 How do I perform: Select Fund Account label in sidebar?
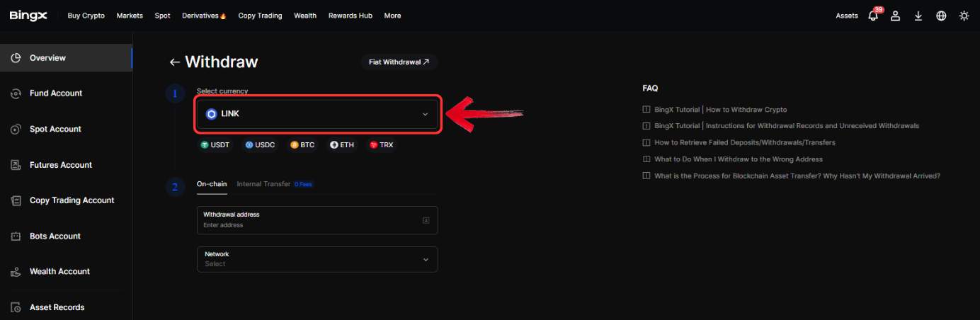(56, 93)
